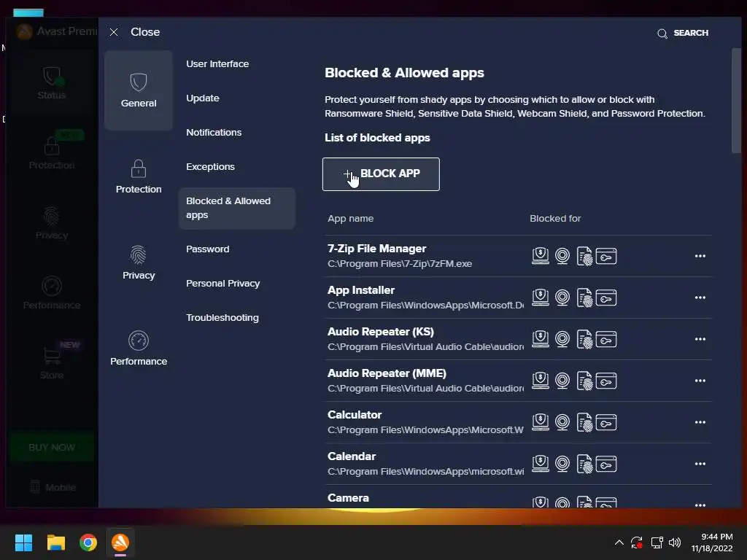747x560 pixels.
Task: Open volume control in system tray
Action: click(675, 542)
